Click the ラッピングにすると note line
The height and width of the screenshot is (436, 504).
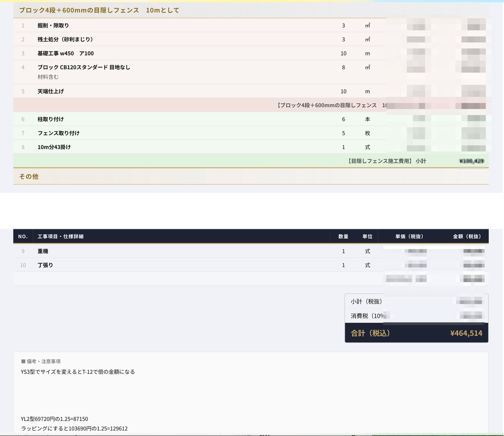pos(74,429)
